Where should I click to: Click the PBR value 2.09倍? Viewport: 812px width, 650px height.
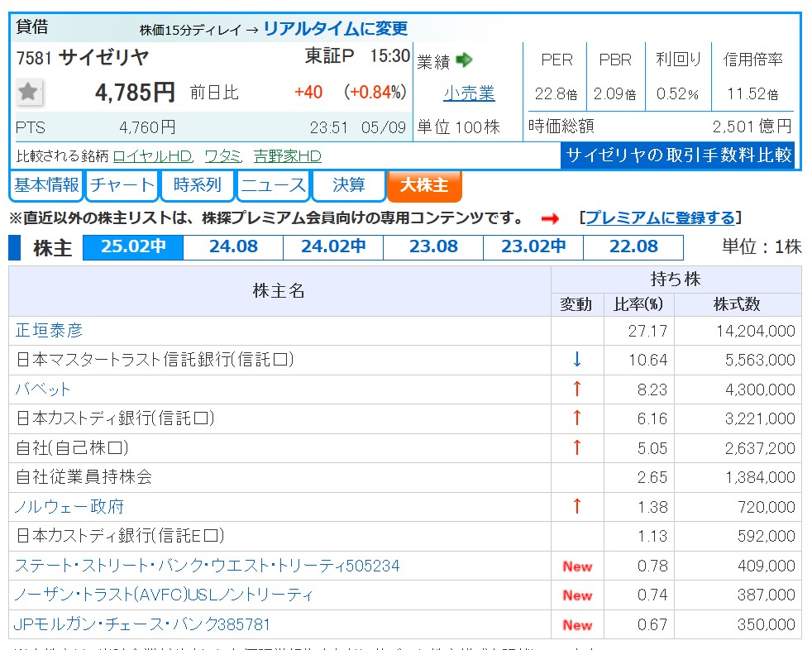pos(614,94)
